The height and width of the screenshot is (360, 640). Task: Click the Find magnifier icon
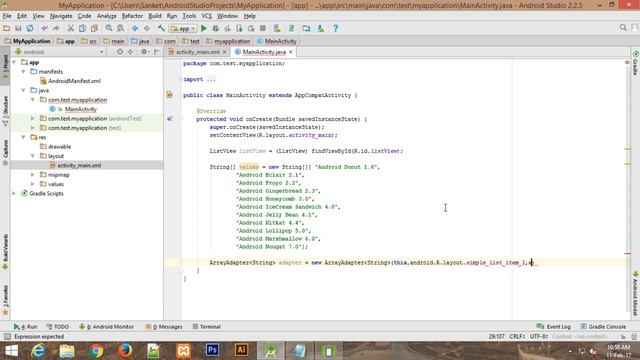[109, 28]
